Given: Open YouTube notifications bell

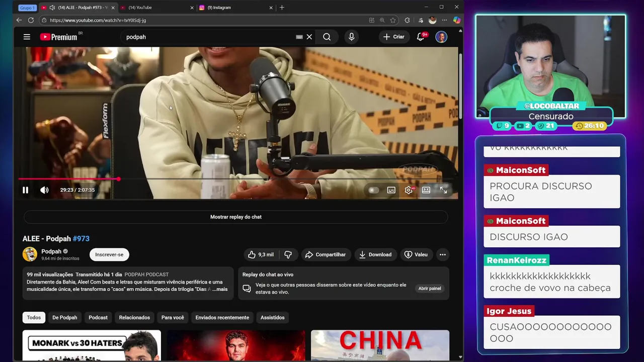Looking at the screenshot, I should point(421,37).
